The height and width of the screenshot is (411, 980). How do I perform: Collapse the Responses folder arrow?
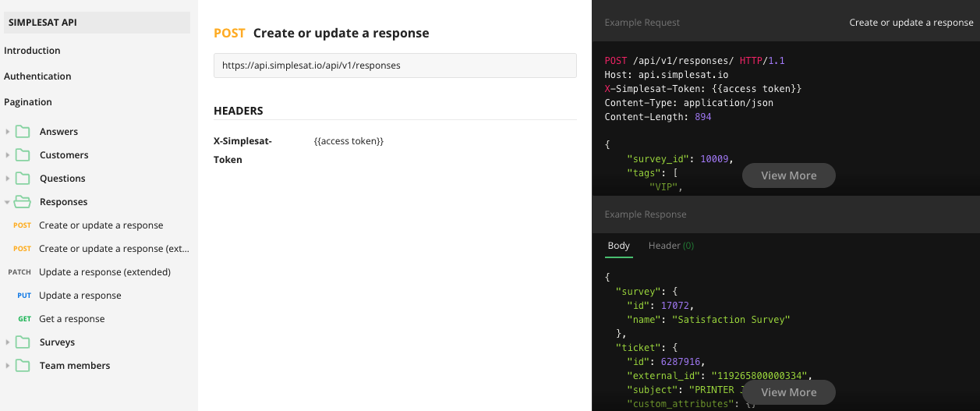(x=7, y=202)
